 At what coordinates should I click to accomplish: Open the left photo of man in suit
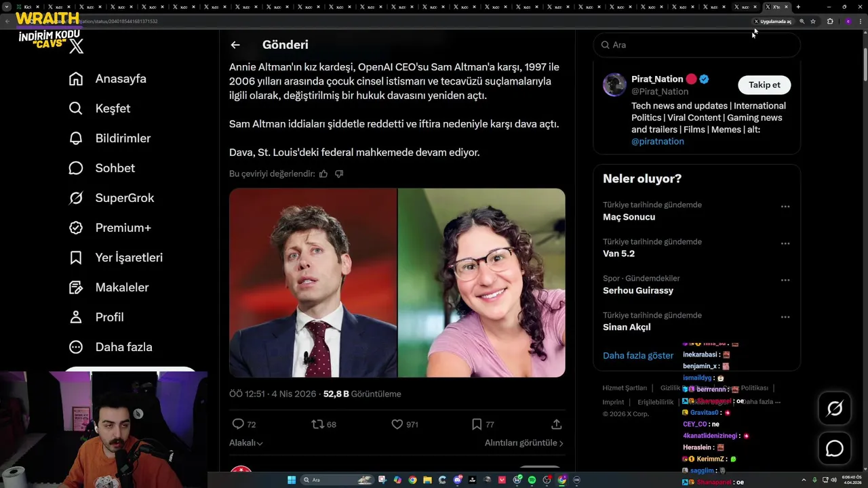[x=313, y=283]
